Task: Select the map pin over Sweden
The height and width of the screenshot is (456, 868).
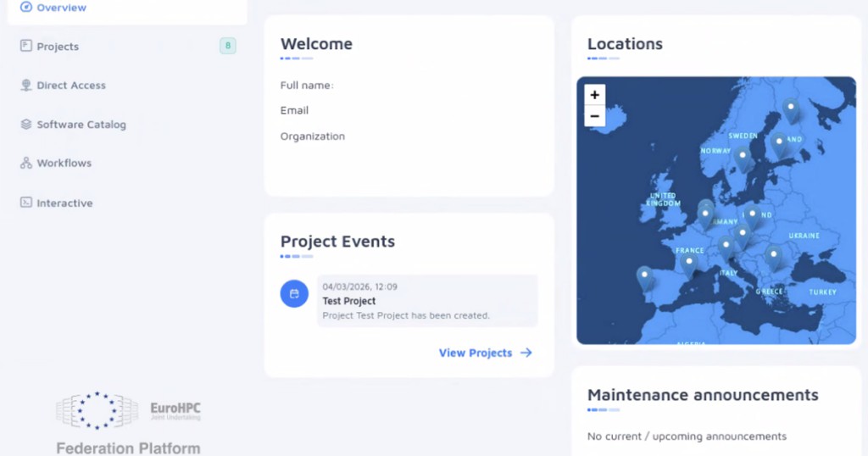Action: point(743,156)
